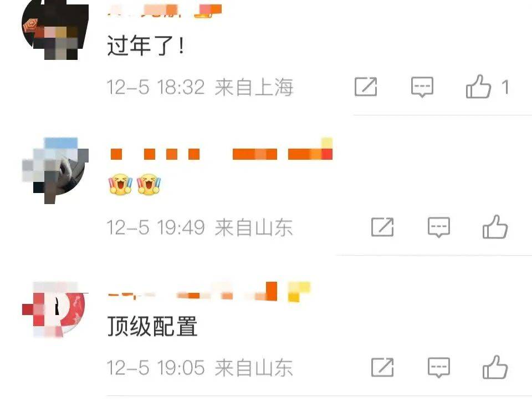Reply to the laughing emoji comment
This screenshot has height=406, width=532.
[x=439, y=227]
